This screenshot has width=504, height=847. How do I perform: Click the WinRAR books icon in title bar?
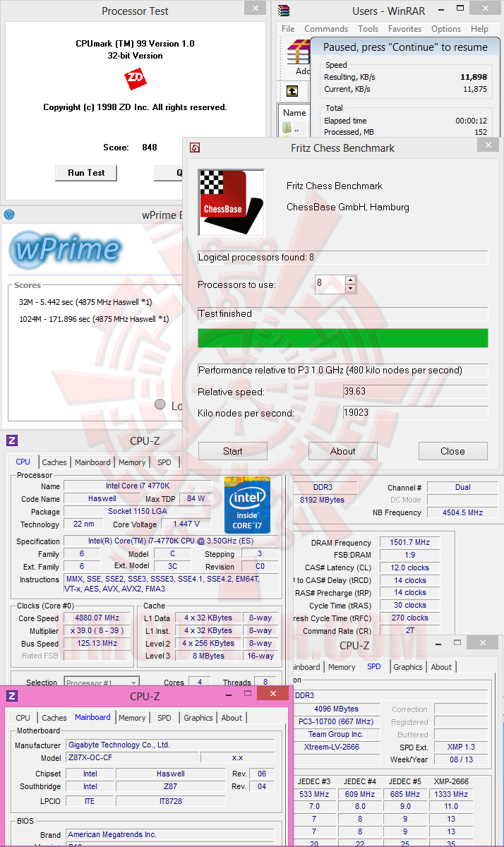(284, 11)
